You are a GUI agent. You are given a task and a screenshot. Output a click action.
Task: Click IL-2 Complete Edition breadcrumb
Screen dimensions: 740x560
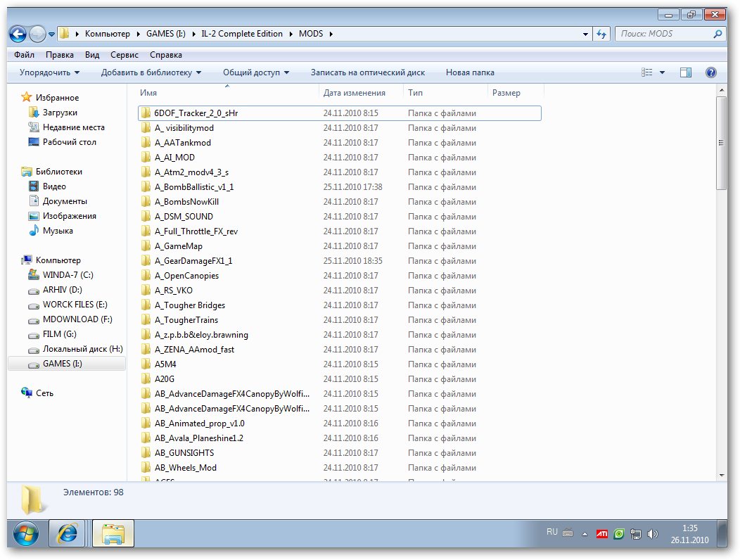242,34
